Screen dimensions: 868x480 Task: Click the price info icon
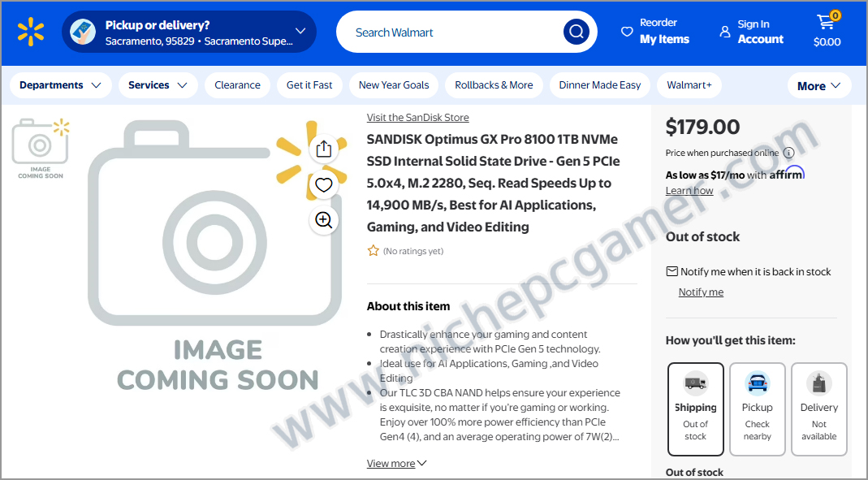(x=788, y=153)
